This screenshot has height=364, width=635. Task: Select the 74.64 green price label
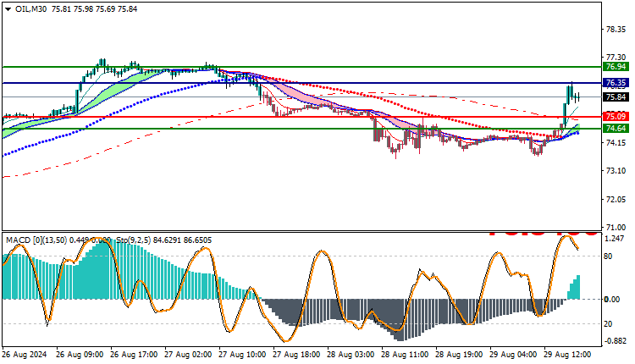(x=616, y=129)
